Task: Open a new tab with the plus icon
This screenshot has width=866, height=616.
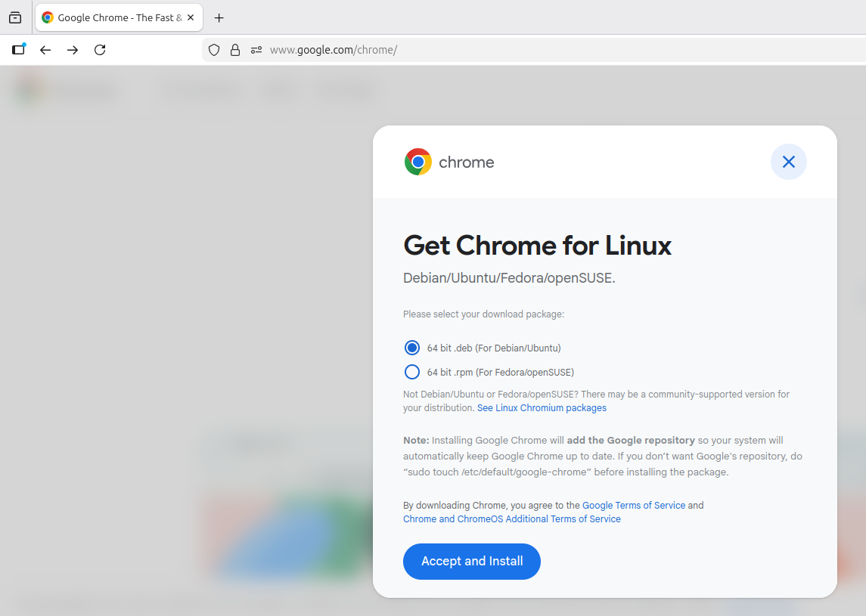Action: click(219, 17)
